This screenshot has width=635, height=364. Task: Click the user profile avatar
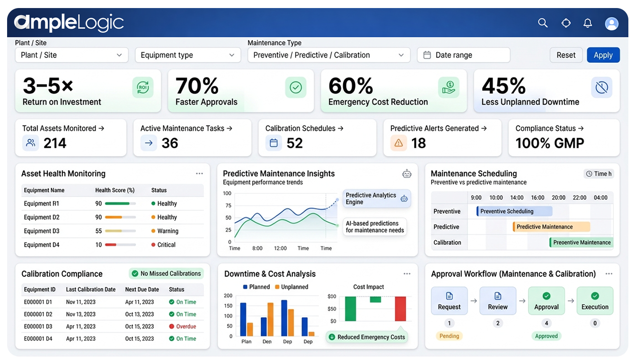pos(612,24)
